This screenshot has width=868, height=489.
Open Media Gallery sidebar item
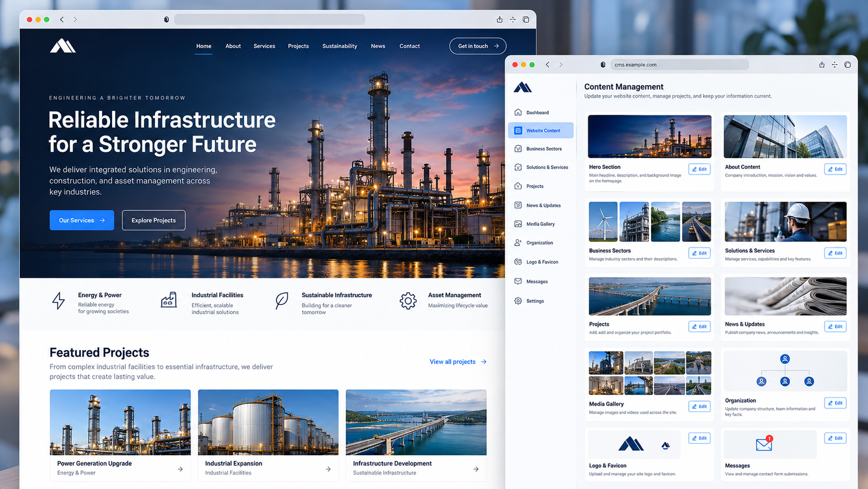point(535,224)
